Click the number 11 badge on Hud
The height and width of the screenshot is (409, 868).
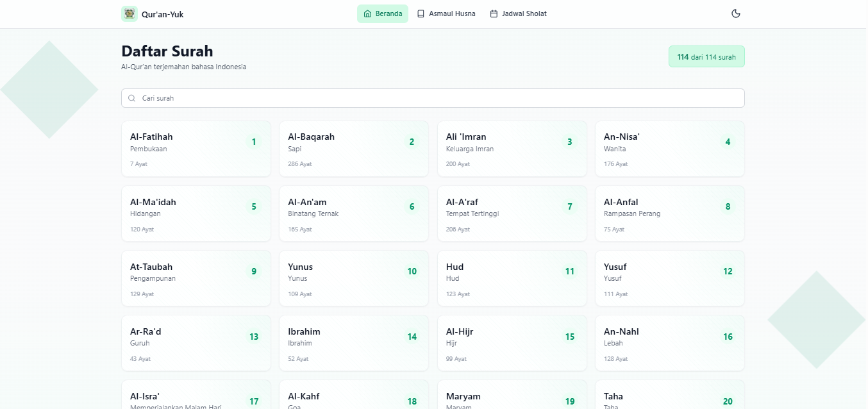(x=570, y=271)
